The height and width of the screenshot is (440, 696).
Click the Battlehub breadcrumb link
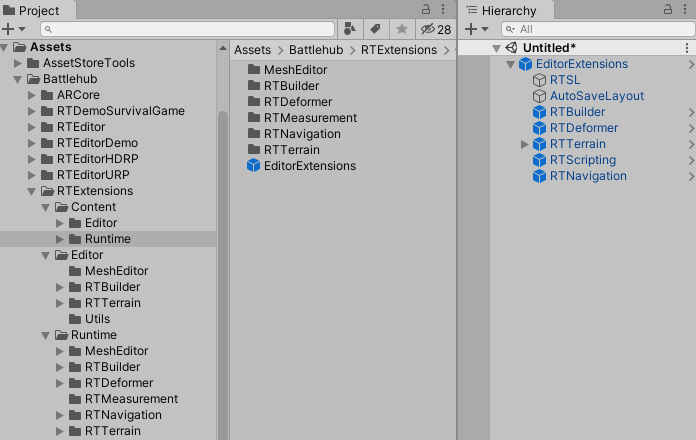[x=316, y=50]
